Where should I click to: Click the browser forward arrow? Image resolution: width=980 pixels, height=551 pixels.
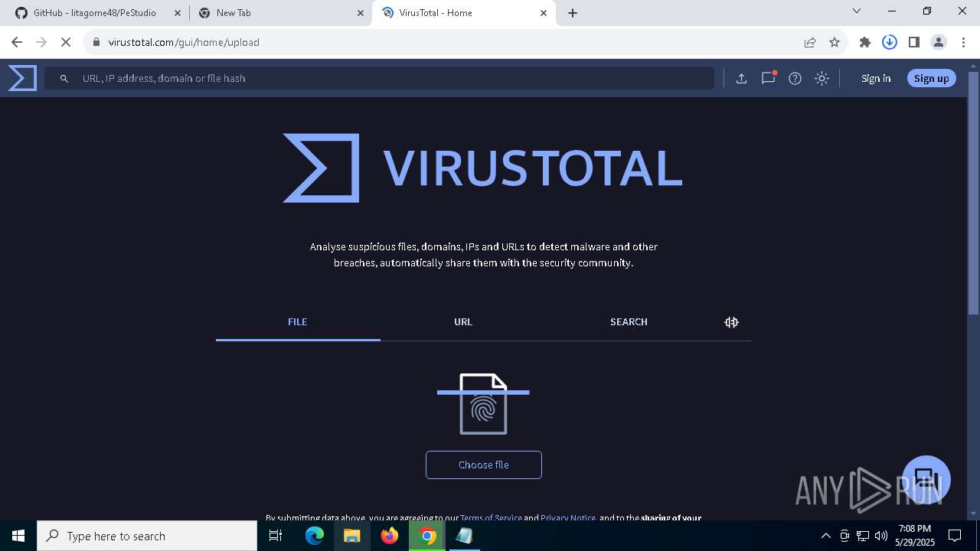pos(41,42)
